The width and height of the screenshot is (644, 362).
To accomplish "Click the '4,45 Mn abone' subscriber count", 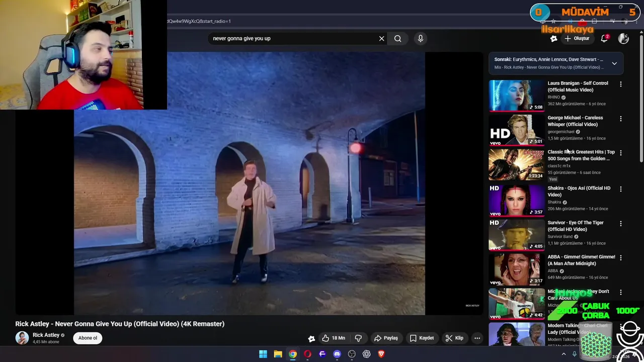I will [46, 342].
